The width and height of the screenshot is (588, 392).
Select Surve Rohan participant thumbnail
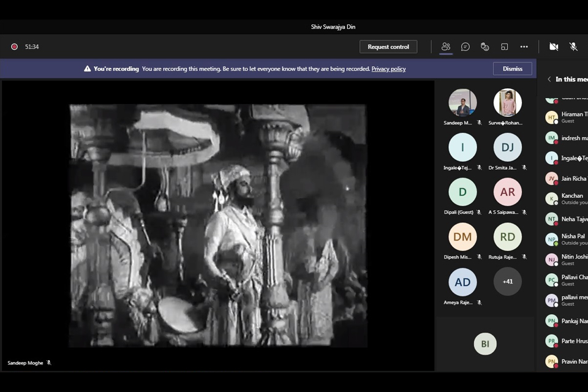point(507,102)
